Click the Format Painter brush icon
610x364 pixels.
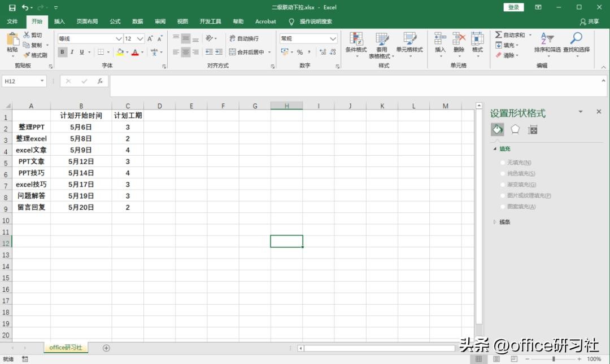point(27,55)
